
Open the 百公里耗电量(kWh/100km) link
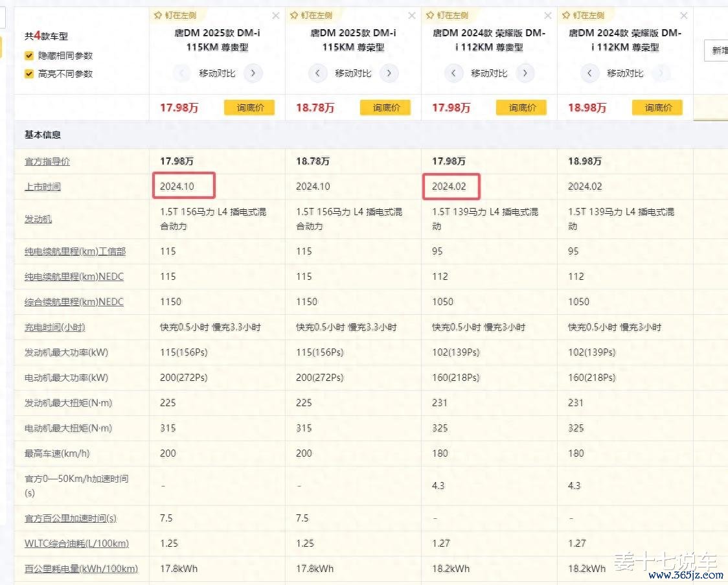(x=81, y=569)
